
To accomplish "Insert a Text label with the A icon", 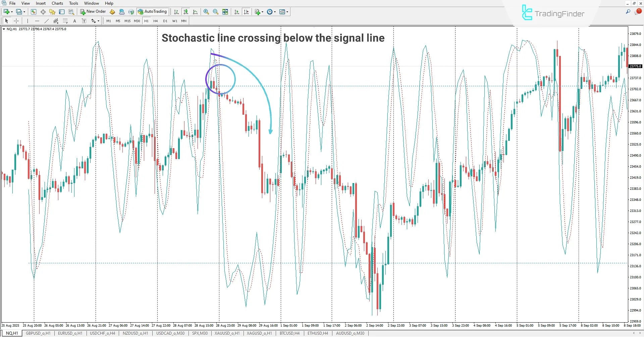I will point(74,20).
